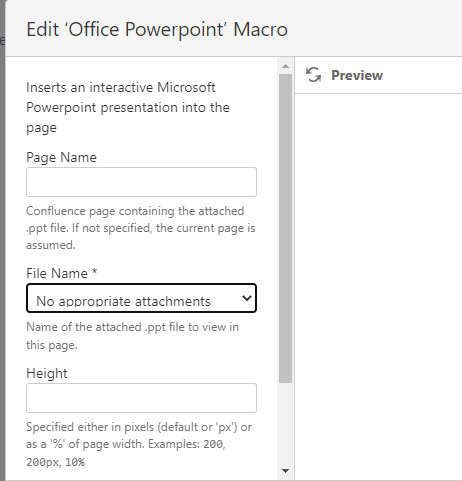462x481 pixels.
Task: Click the vertical scrollbar thumb
Action: point(285,228)
